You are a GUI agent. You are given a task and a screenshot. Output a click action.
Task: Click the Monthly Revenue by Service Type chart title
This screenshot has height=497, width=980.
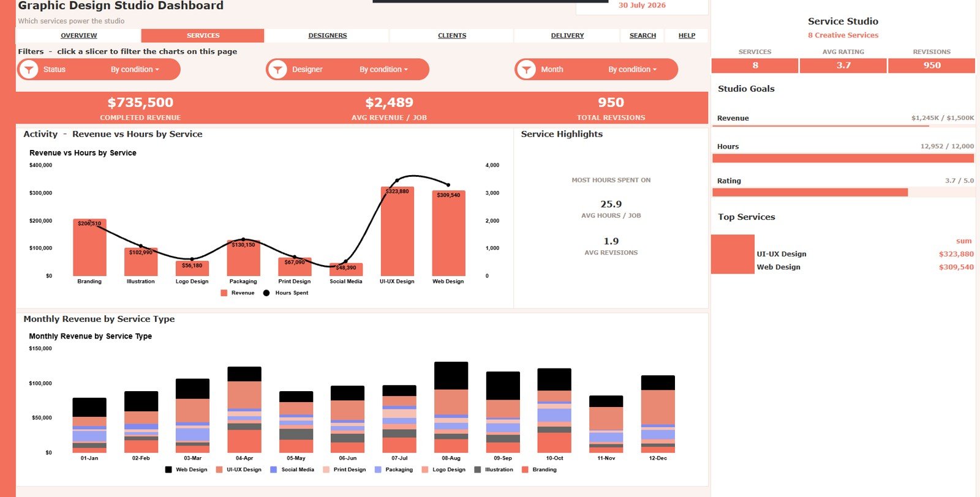coord(90,337)
